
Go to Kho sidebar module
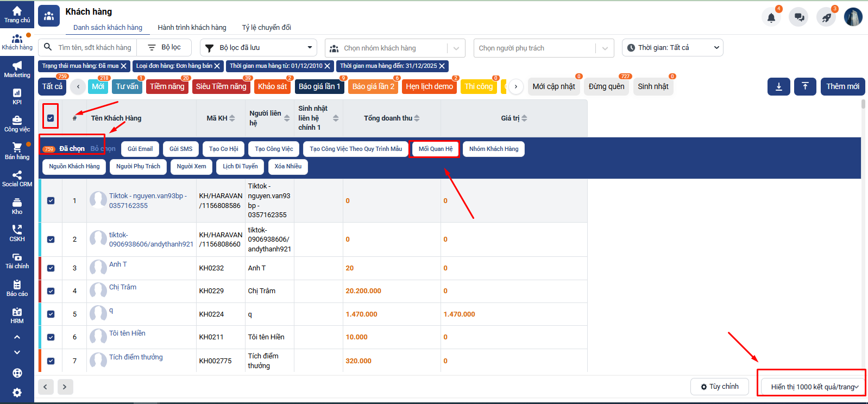pos(17,206)
